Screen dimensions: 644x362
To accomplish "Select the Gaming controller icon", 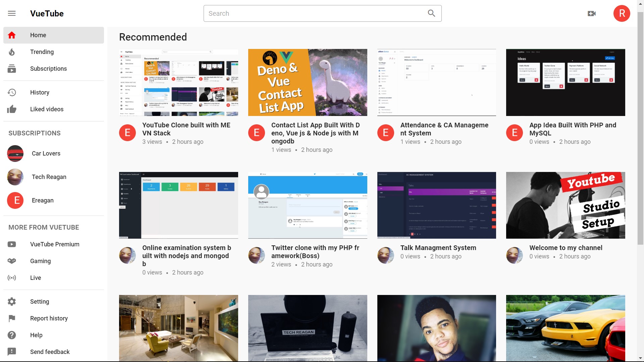I will pyautogui.click(x=12, y=261).
